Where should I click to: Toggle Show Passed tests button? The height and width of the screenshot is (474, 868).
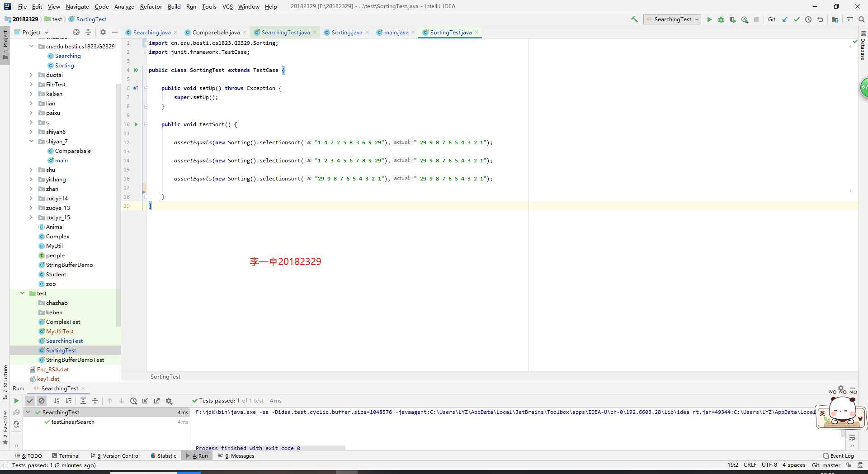[x=30, y=401]
